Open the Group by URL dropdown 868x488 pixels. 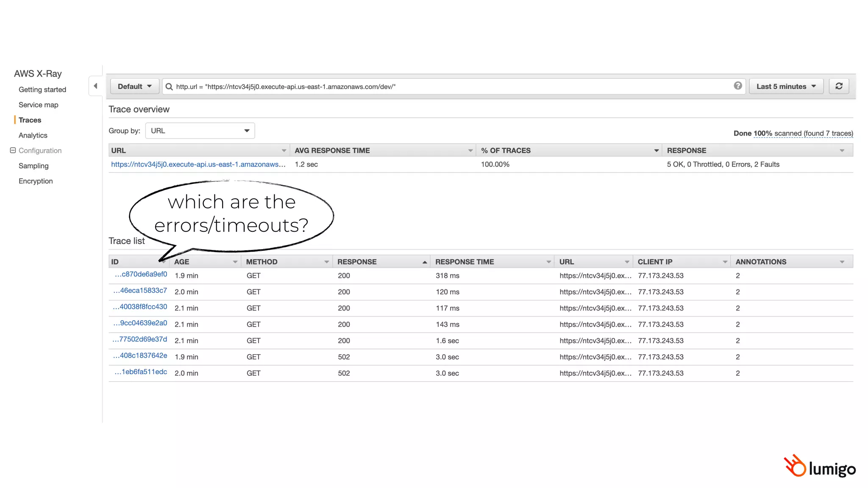coord(200,131)
